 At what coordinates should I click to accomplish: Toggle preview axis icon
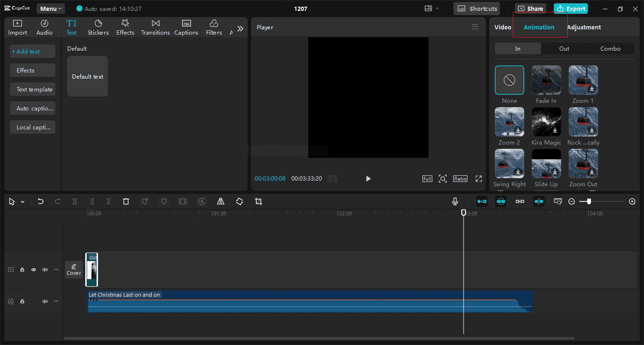539,201
